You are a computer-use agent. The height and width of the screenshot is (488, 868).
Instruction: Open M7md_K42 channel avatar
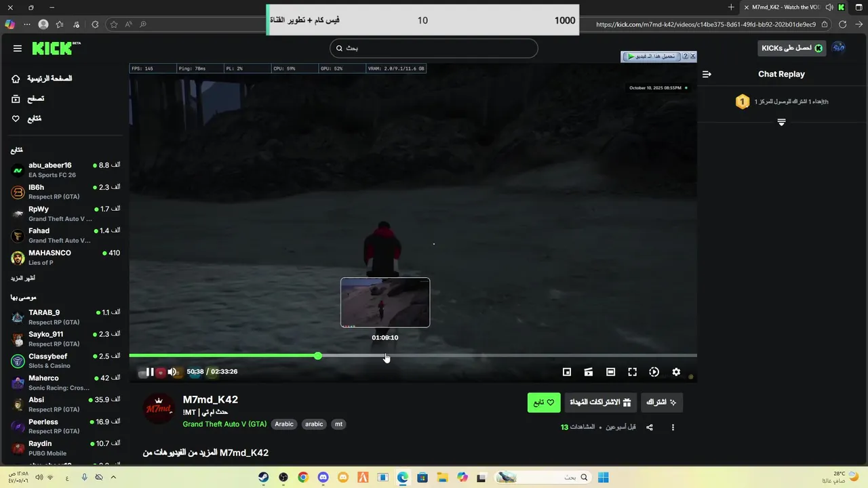pos(159,409)
